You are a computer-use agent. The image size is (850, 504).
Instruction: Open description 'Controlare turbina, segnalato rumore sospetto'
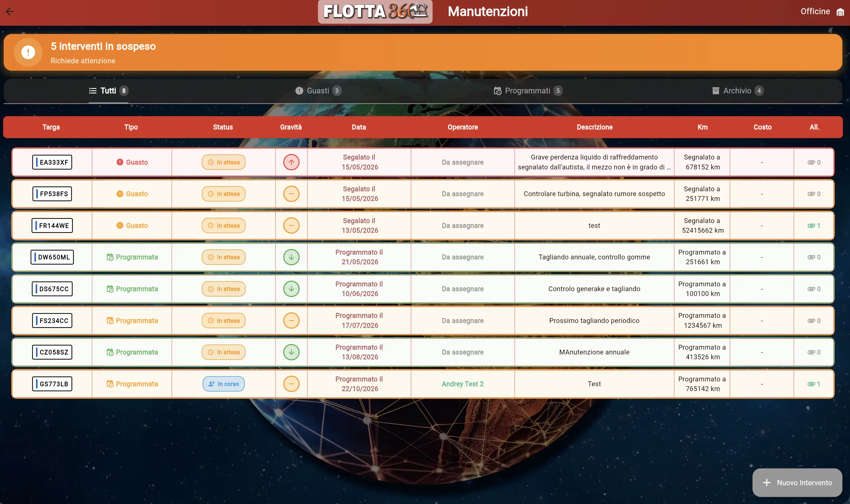pyautogui.click(x=594, y=194)
